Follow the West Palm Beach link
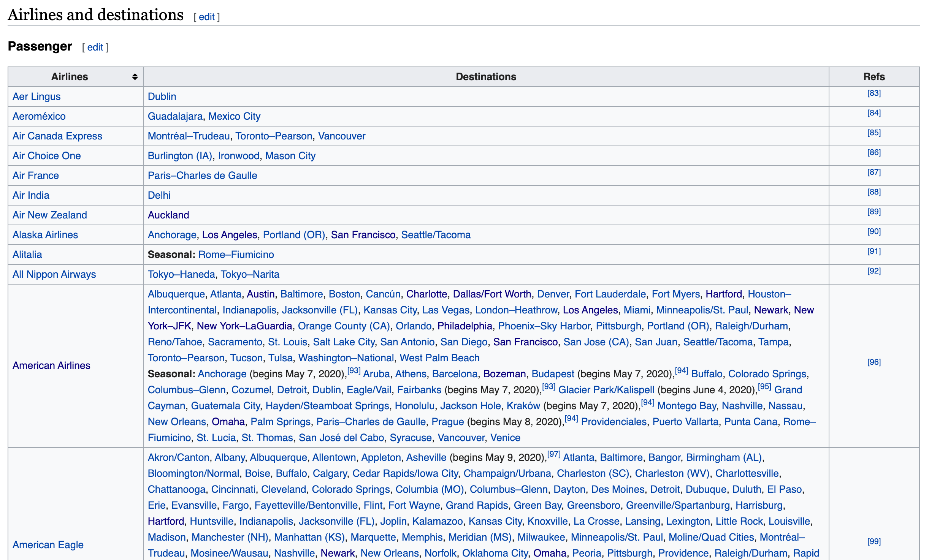 (439, 358)
